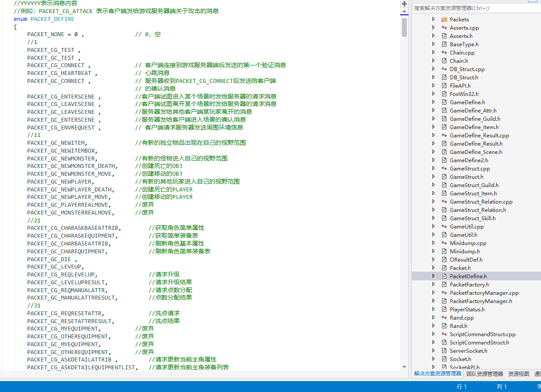Click the GameStruct.cpp C++ file icon
Image resolution: width=541 pixels, height=392 pixels.
click(x=444, y=169)
